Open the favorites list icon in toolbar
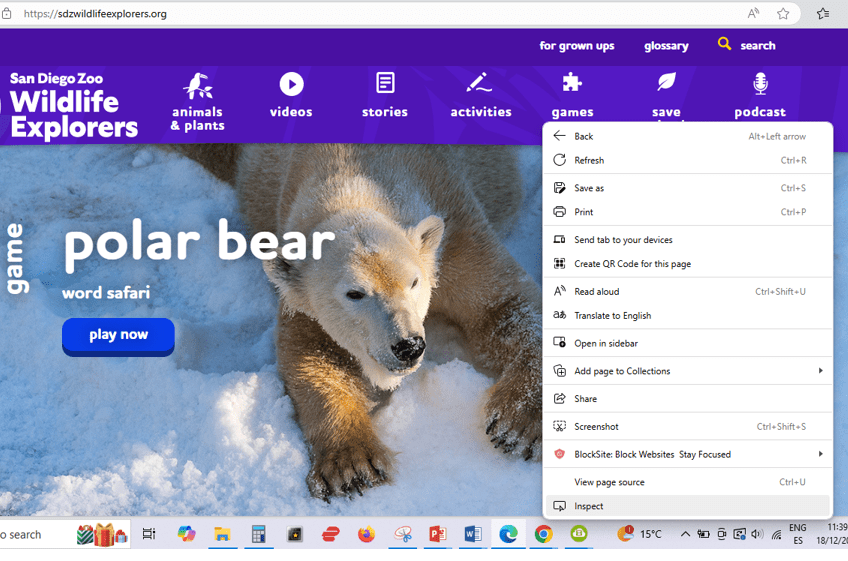 coord(822,14)
